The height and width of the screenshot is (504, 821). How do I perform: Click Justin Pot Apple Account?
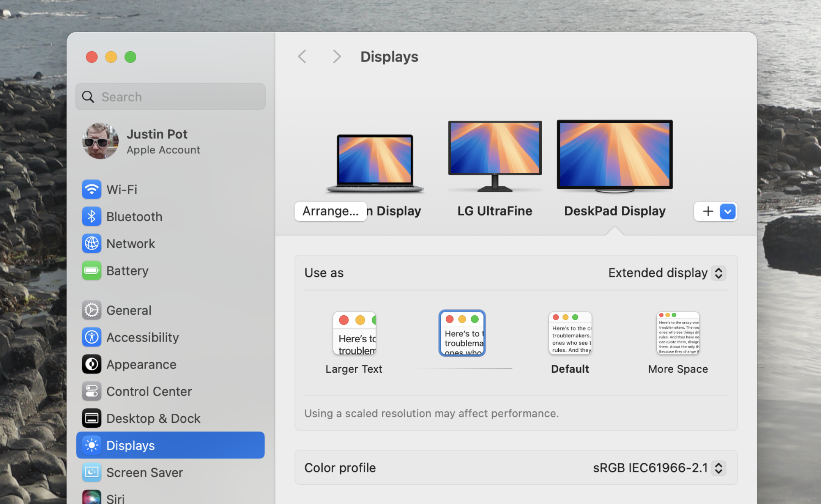pos(170,141)
